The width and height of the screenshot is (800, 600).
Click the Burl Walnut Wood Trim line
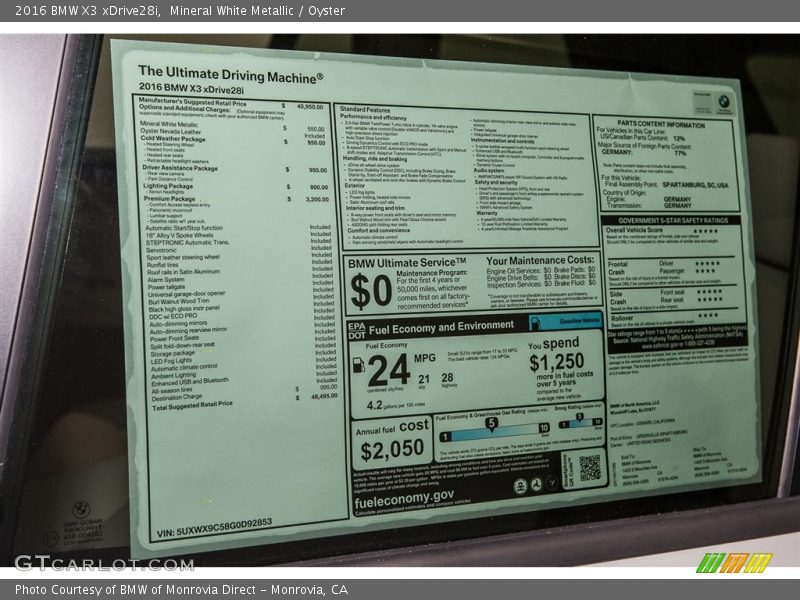tap(179, 302)
